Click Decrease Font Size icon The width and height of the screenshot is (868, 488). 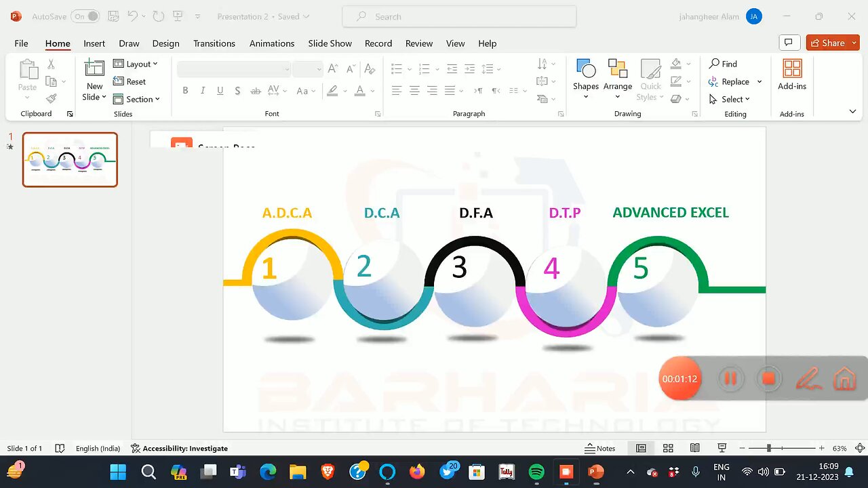pyautogui.click(x=351, y=68)
